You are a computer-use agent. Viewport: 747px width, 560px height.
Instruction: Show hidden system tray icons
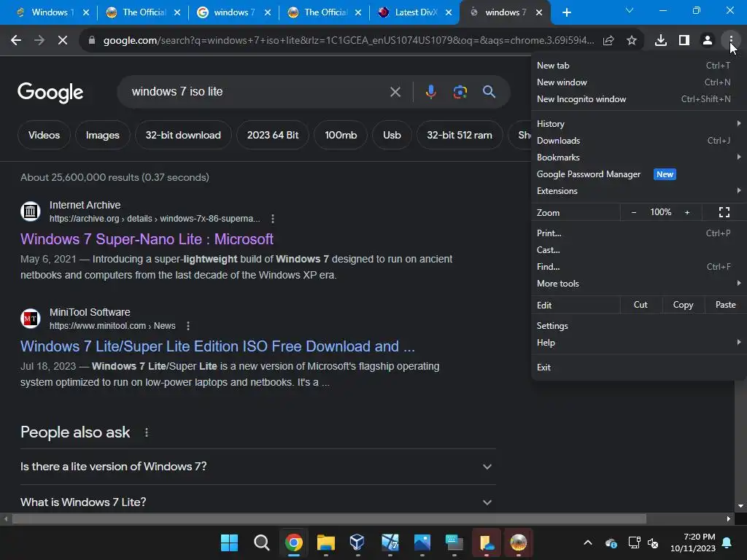[588, 542]
